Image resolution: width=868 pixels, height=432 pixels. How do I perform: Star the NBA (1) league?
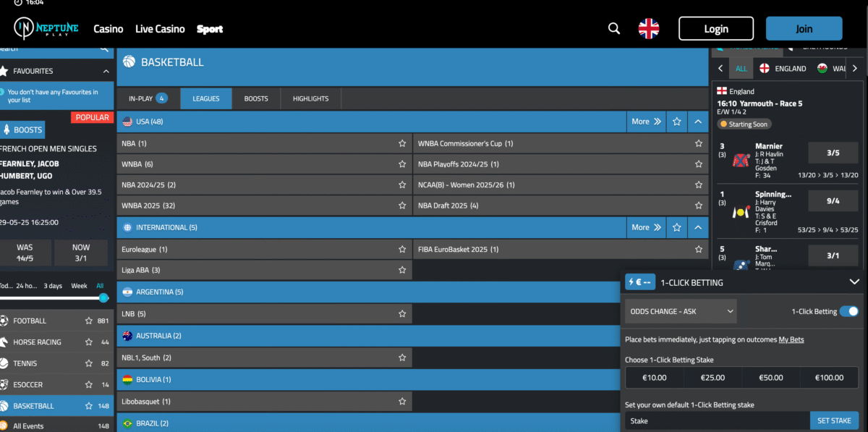coord(402,143)
